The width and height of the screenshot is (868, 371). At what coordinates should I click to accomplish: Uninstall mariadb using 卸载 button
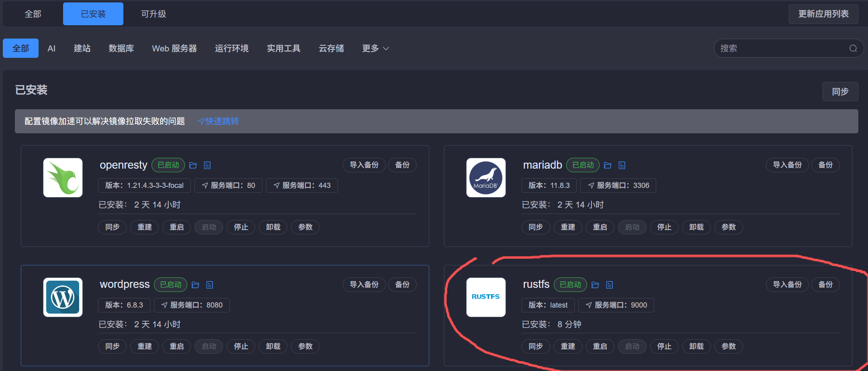pos(696,227)
